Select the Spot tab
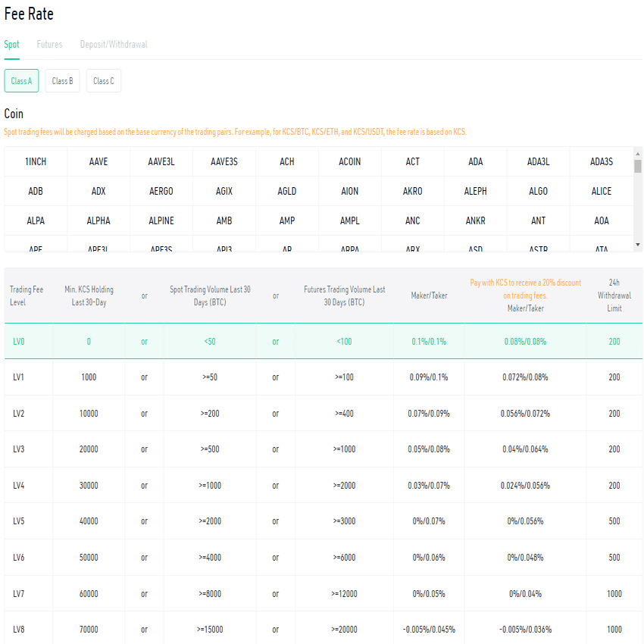 tap(11, 44)
